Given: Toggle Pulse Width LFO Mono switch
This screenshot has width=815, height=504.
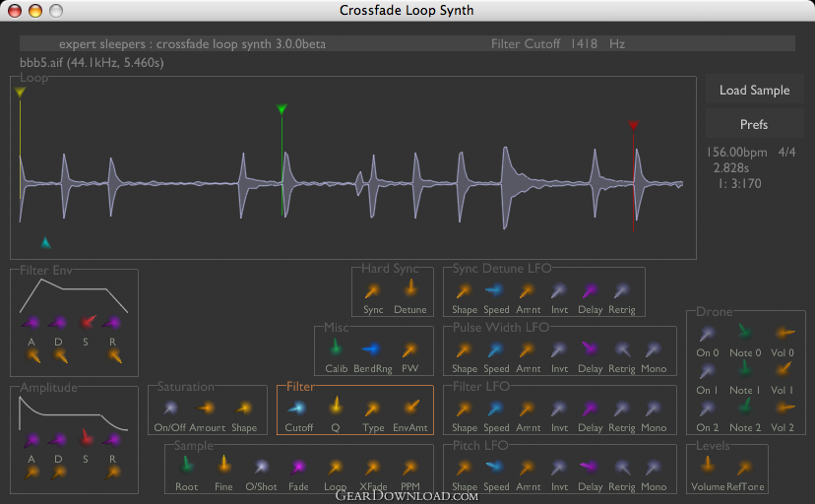Looking at the screenshot, I should 654,350.
